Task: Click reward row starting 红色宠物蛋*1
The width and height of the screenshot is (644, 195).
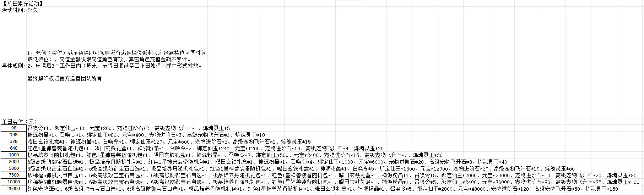Action: pos(323,189)
